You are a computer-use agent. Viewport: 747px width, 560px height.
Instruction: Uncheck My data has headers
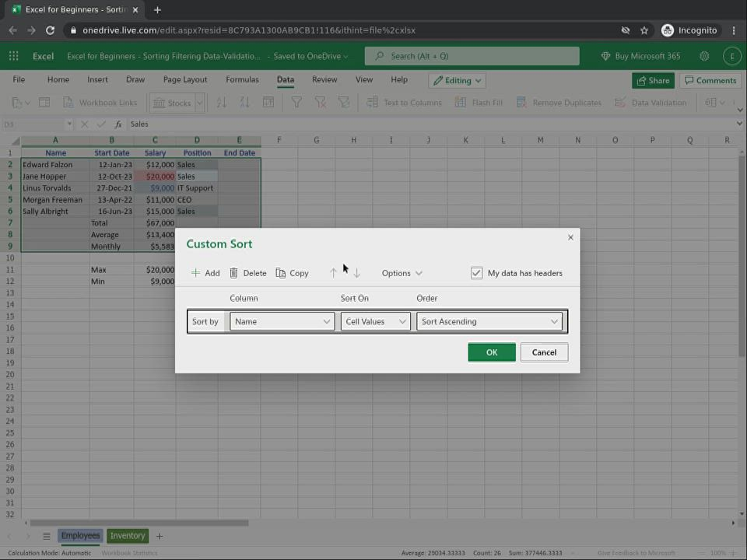tap(476, 273)
